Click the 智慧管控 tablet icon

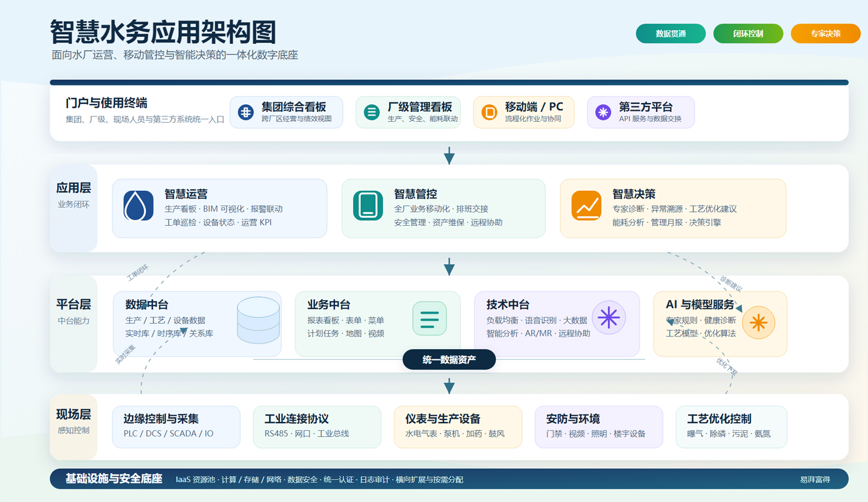pos(368,206)
